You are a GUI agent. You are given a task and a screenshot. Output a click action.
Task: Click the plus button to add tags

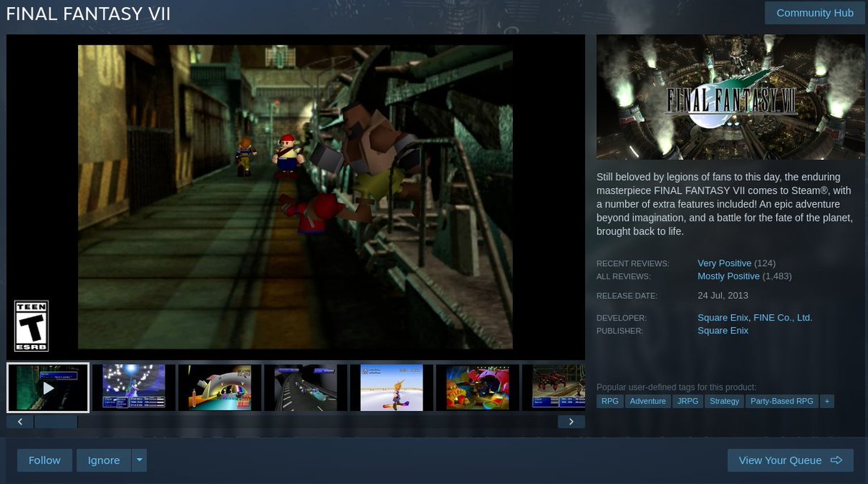click(827, 401)
